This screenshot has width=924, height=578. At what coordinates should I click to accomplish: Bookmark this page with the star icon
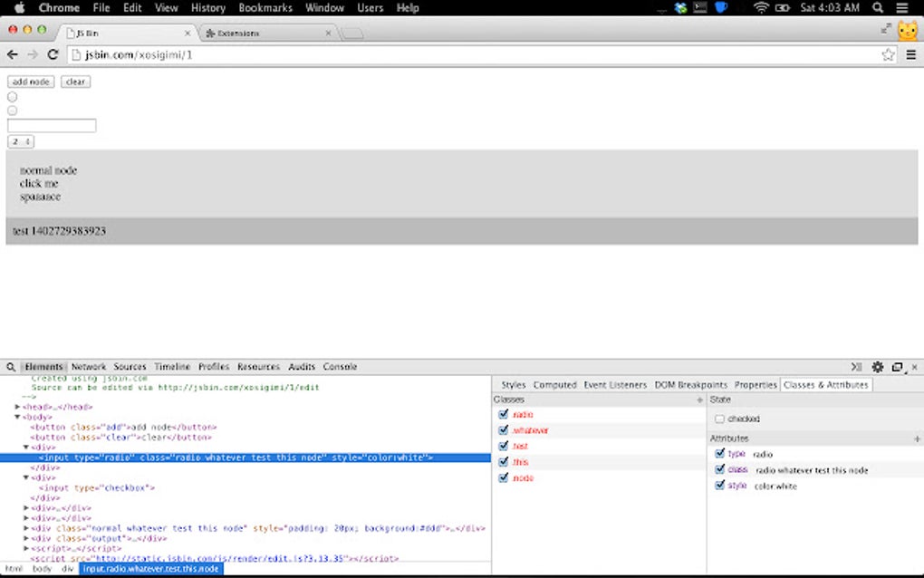click(889, 54)
